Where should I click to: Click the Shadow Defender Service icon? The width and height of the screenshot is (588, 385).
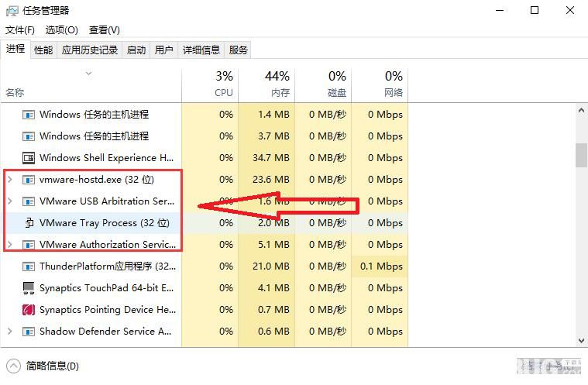coord(29,332)
